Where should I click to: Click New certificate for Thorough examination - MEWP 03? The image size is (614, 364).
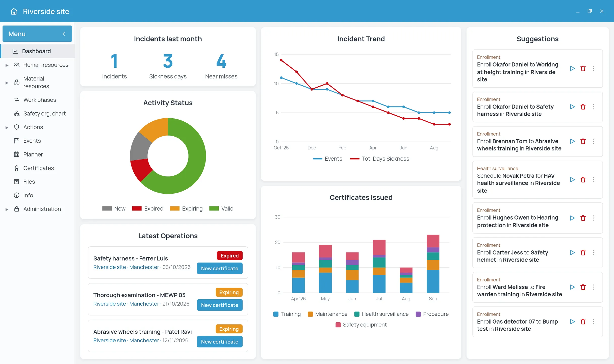220,305
